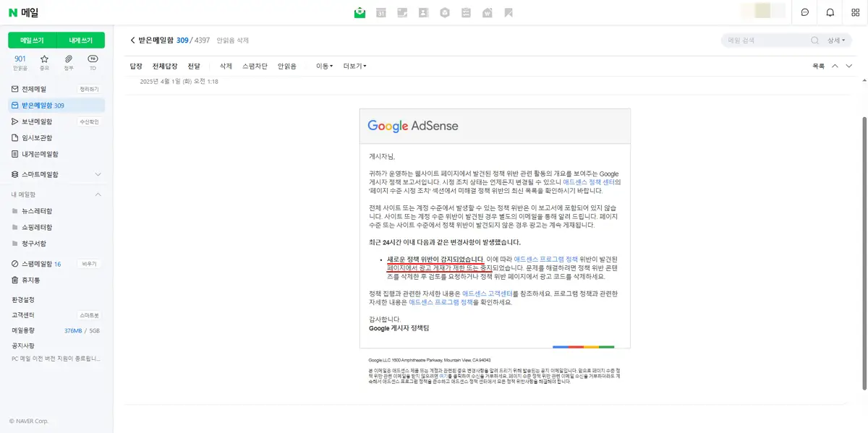The height and width of the screenshot is (433, 868).
Task: Open the chat bubble icon
Action: [805, 12]
